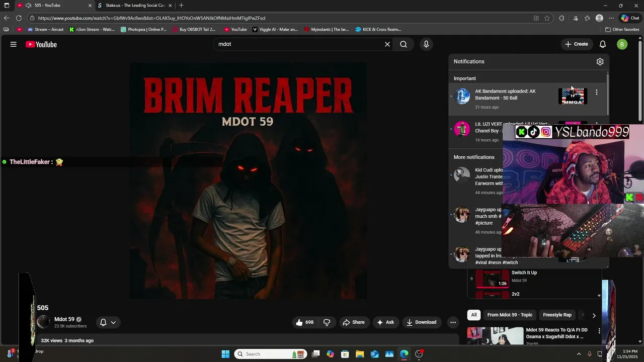
Task: Open the Mdot 59 channel name
Action: [x=64, y=319]
